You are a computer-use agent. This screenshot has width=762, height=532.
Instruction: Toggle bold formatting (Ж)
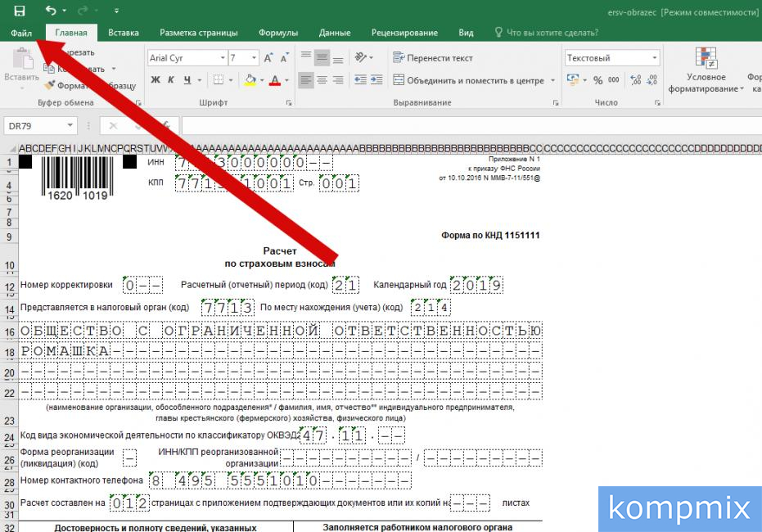click(x=156, y=79)
